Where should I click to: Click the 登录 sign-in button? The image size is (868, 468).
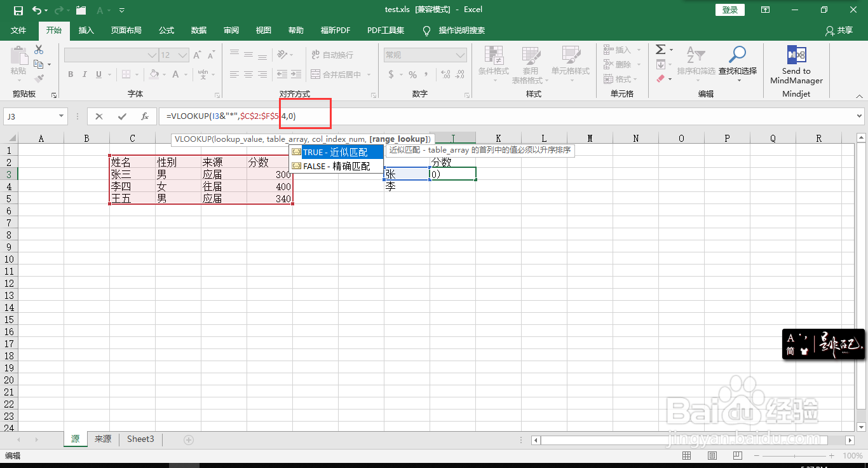pyautogui.click(x=730, y=10)
